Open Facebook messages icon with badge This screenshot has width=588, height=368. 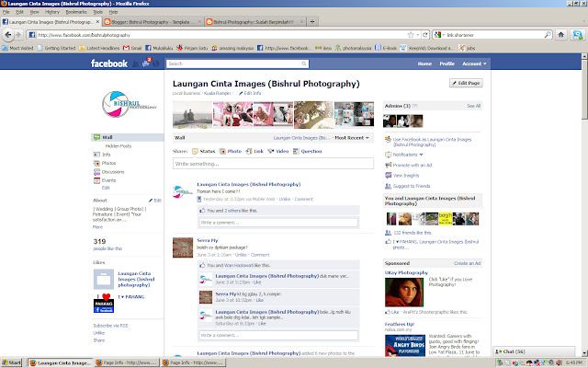[x=146, y=63]
